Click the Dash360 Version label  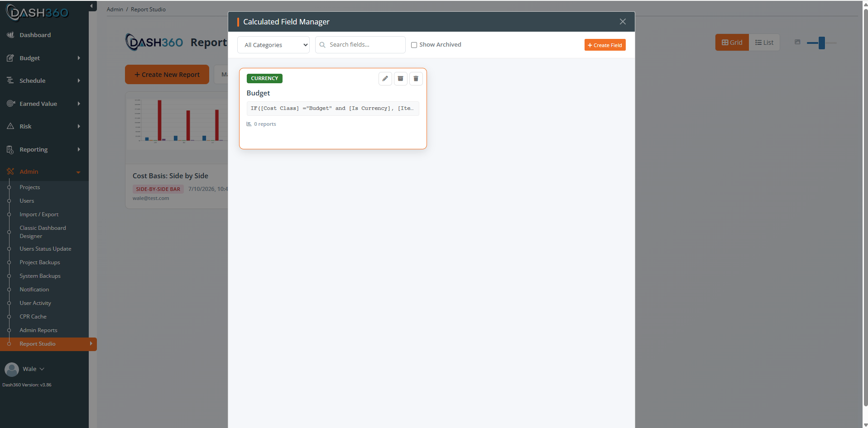[x=27, y=385]
